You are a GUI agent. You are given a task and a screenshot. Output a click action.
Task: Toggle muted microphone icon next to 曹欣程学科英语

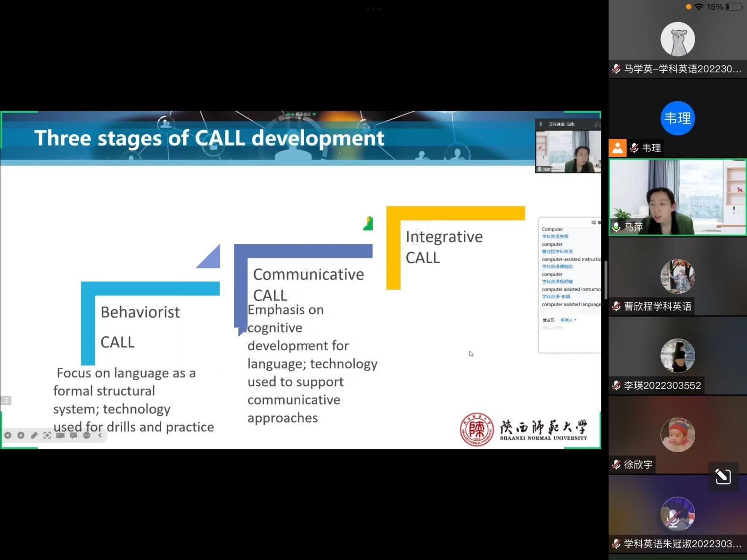click(x=616, y=307)
